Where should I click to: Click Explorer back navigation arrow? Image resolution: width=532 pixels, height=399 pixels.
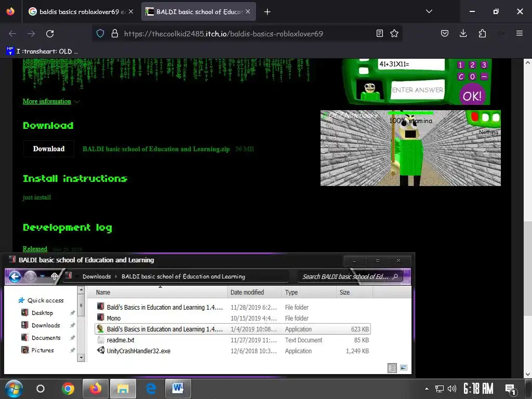point(15,276)
